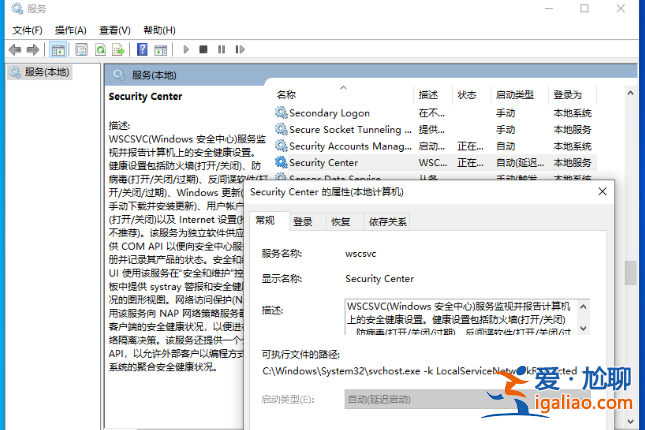Click the Export List toolbar icon
645x430 pixels.
118,50
